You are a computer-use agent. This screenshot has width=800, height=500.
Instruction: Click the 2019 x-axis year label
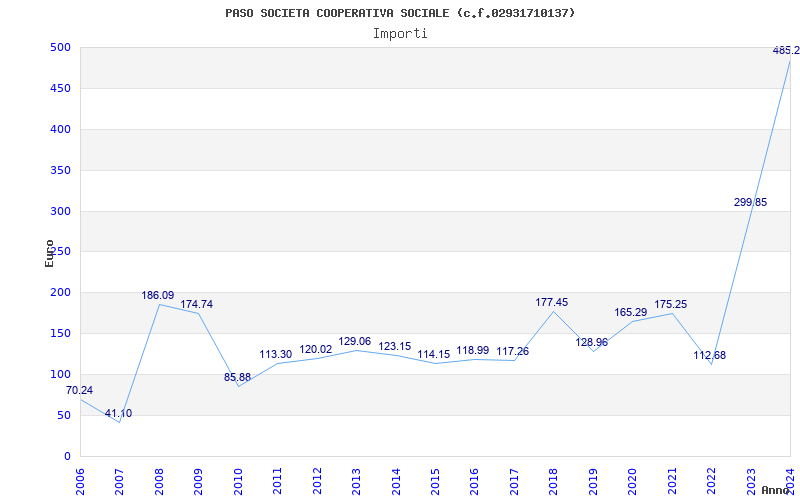(x=593, y=482)
